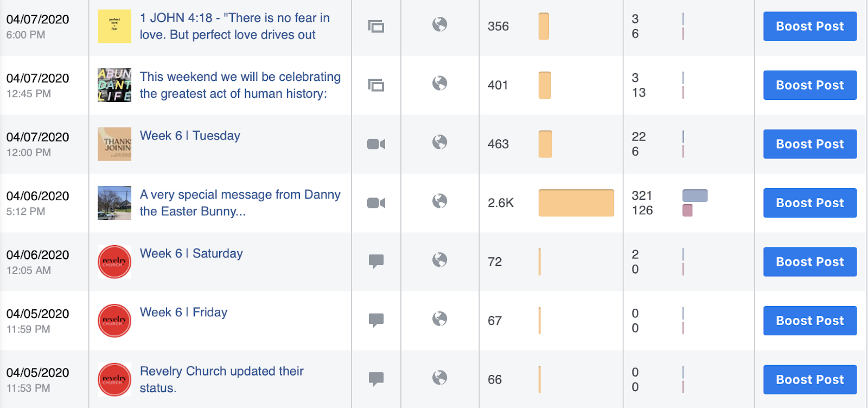This screenshot has height=408, width=868.
Task: Boost the Week 6 Friday post
Action: [x=810, y=321]
